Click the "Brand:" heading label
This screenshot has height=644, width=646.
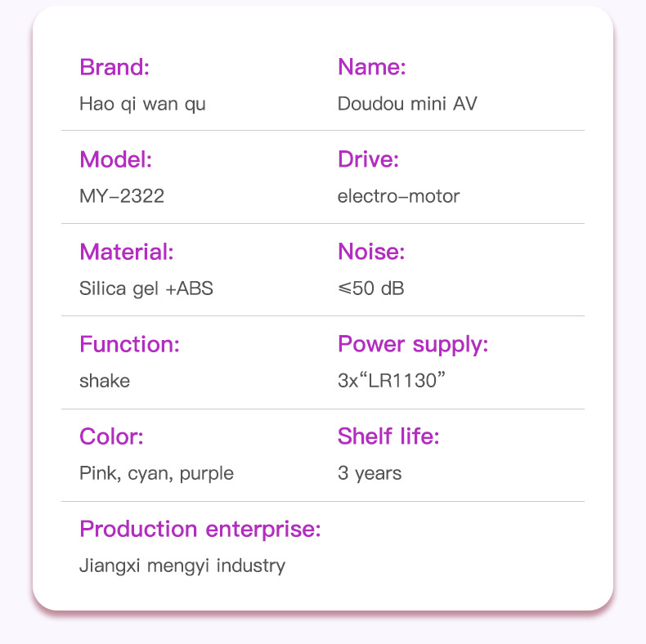114,67
